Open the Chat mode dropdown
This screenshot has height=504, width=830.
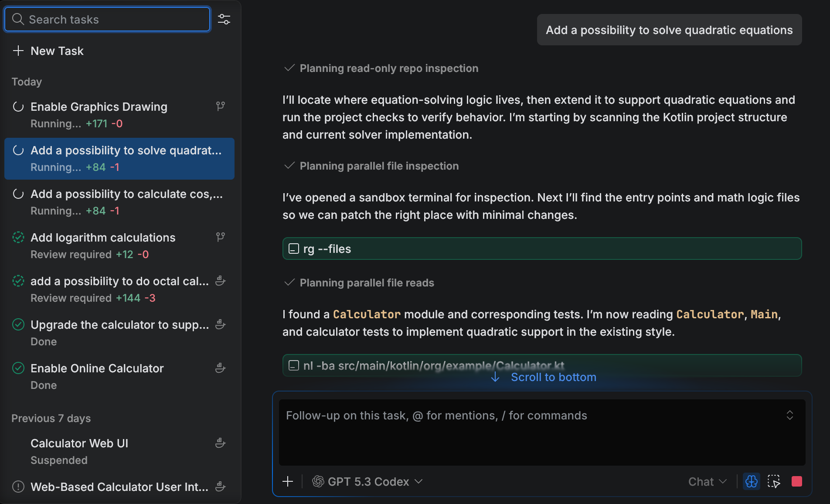click(x=707, y=481)
